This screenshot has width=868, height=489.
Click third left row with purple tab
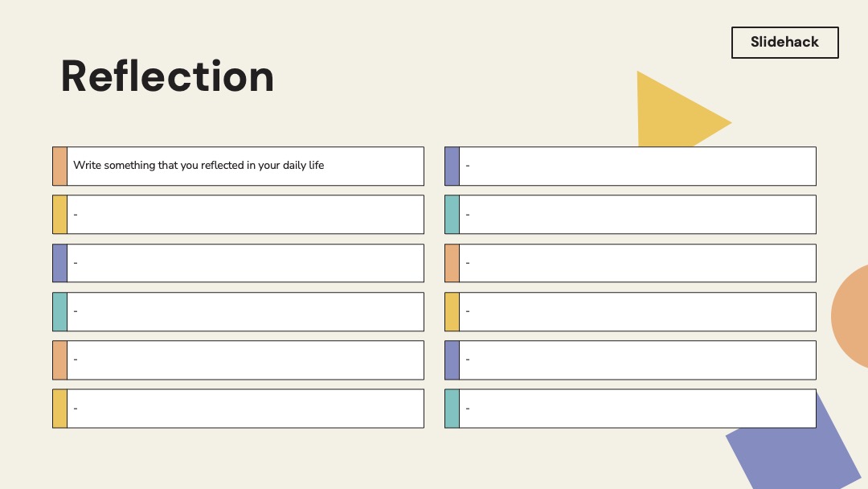(x=238, y=263)
